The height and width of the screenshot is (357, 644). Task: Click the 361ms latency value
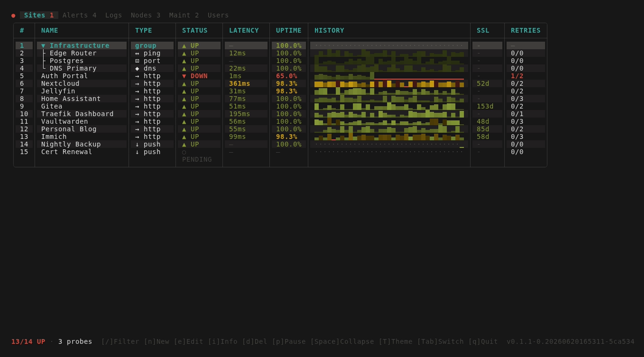(240, 84)
